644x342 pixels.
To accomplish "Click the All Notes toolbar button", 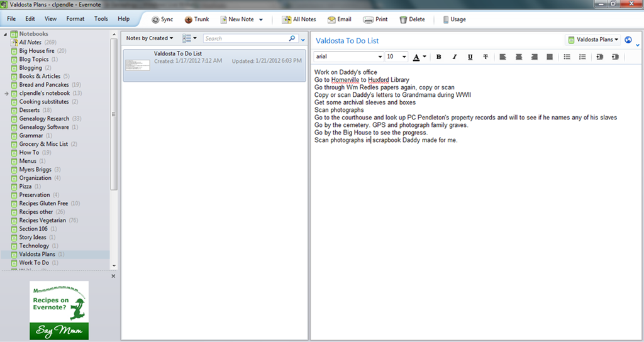I will [299, 19].
